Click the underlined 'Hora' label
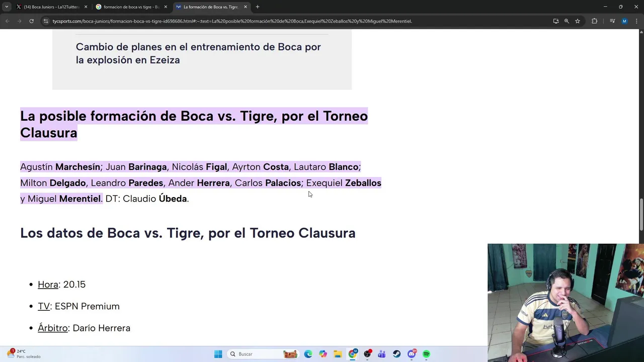Viewport: 644px width, 362px height. (x=48, y=285)
